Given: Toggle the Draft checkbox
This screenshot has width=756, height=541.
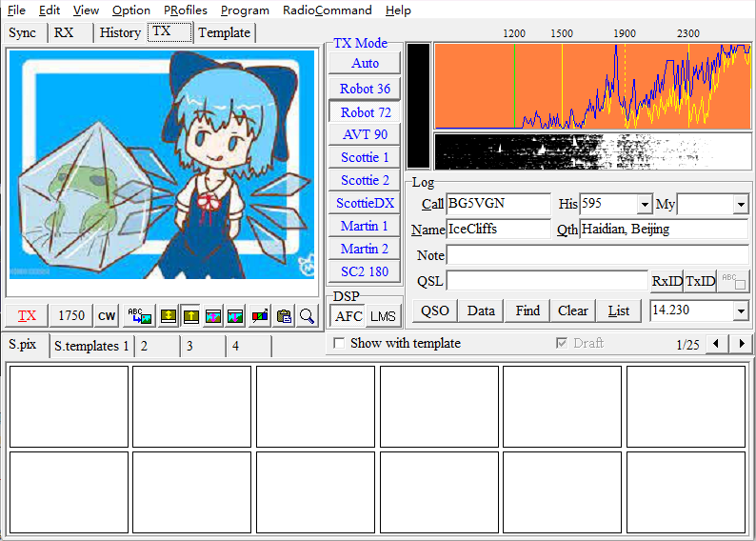Looking at the screenshot, I should 562,343.
